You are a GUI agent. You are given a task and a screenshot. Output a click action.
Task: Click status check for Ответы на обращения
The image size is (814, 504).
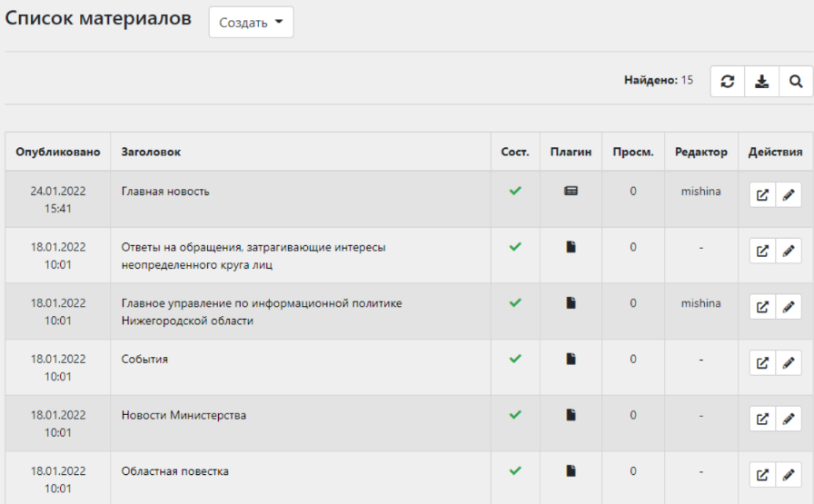(515, 247)
